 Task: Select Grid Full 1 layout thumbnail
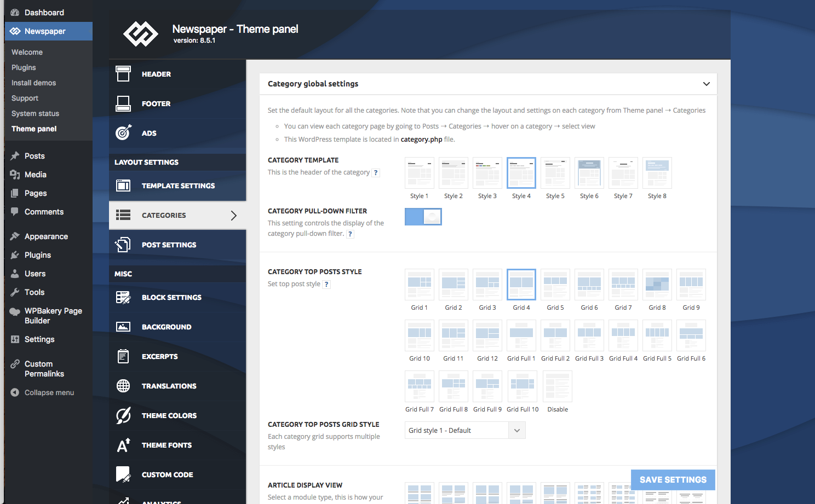tap(521, 335)
